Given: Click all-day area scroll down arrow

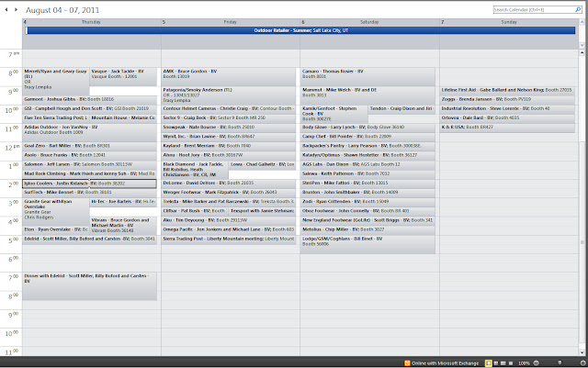Looking at the screenshot, I should point(582,45).
